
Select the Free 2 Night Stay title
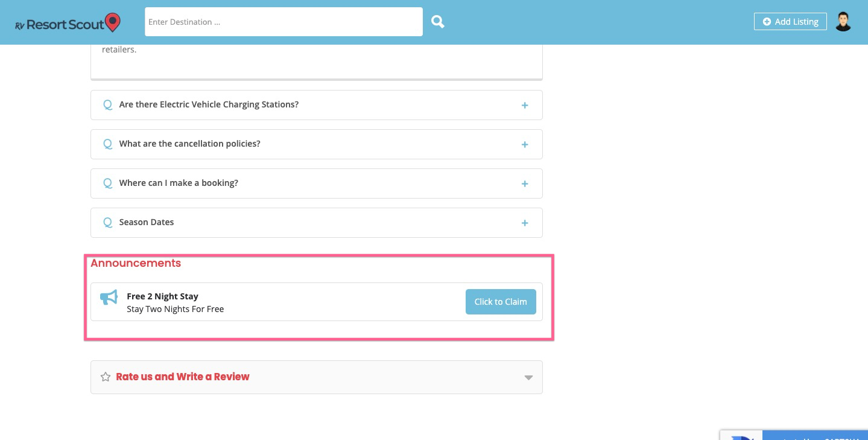click(162, 296)
